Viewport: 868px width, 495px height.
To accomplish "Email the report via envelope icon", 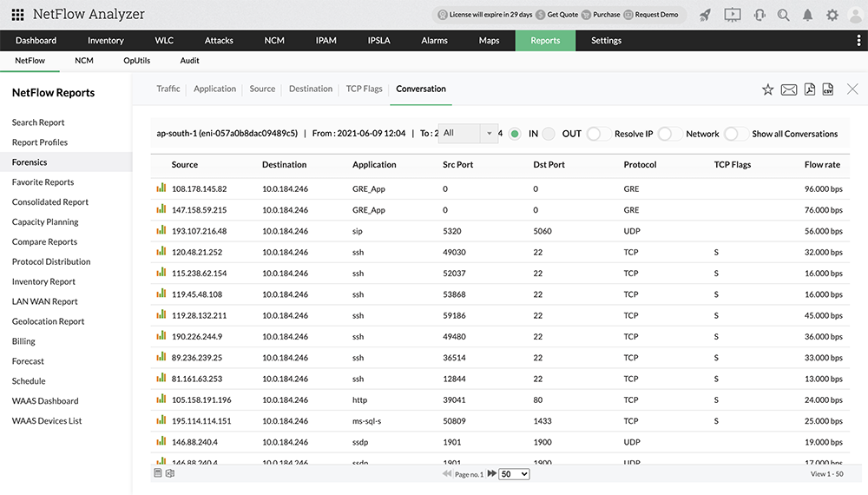I will point(788,89).
